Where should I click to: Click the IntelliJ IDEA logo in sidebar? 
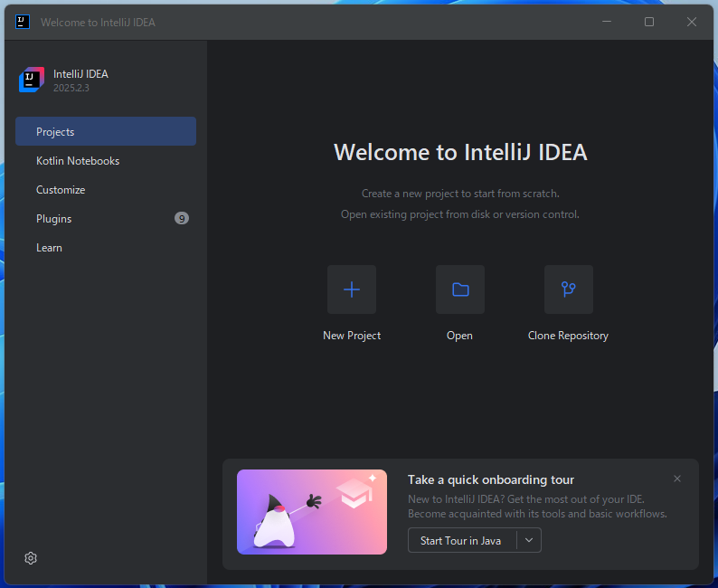[32, 81]
